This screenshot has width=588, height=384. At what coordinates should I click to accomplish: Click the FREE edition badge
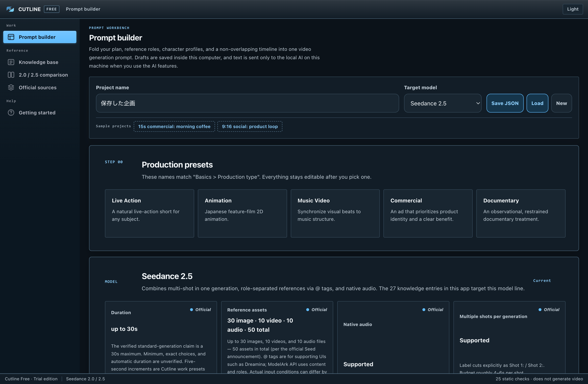click(x=51, y=9)
